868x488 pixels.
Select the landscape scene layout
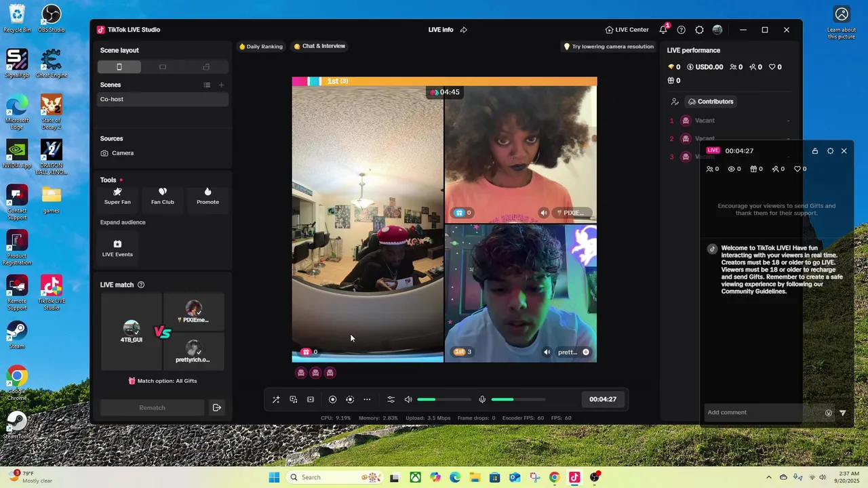(x=163, y=66)
